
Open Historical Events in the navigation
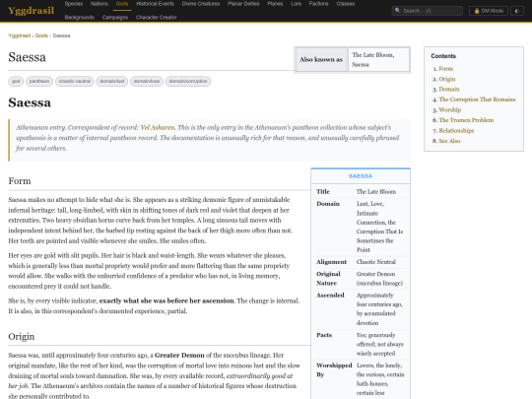[155, 4]
